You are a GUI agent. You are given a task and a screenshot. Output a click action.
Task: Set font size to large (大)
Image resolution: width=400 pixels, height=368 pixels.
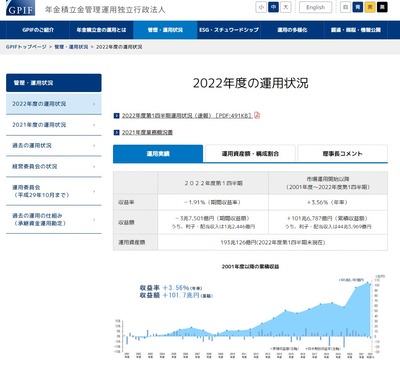click(286, 7)
